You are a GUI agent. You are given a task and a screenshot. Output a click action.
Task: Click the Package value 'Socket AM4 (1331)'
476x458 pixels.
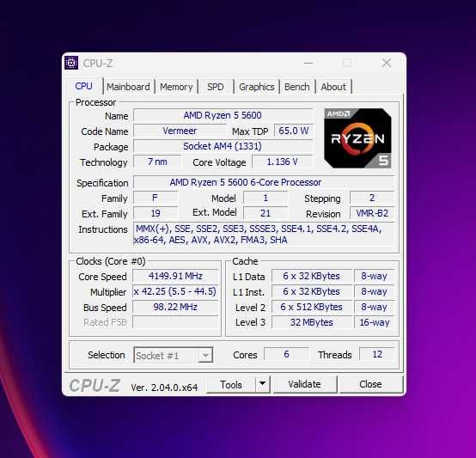223,146
